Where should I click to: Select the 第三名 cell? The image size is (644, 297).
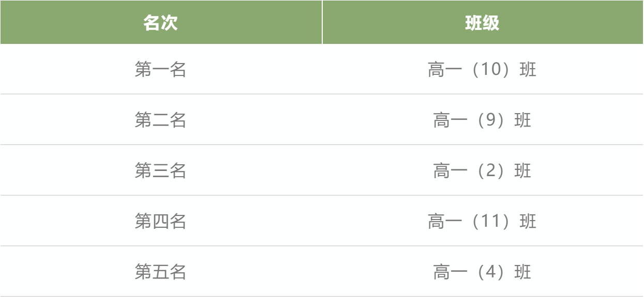click(161, 170)
